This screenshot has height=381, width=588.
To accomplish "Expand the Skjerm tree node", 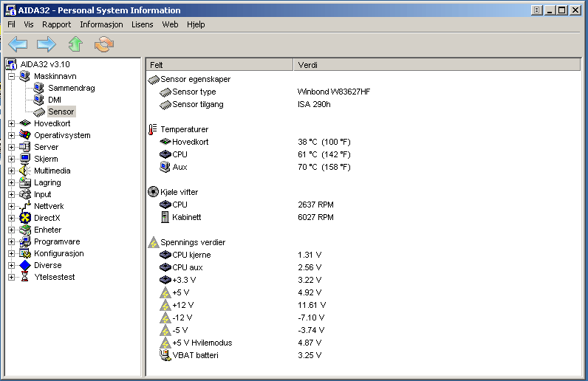I will [x=11, y=159].
